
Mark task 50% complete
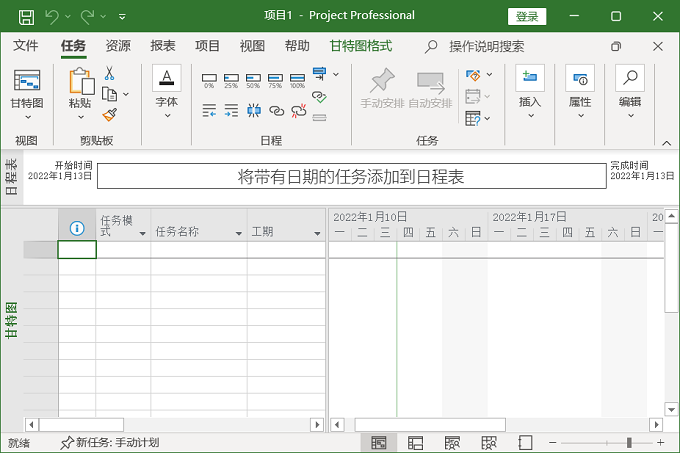pos(253,80)
